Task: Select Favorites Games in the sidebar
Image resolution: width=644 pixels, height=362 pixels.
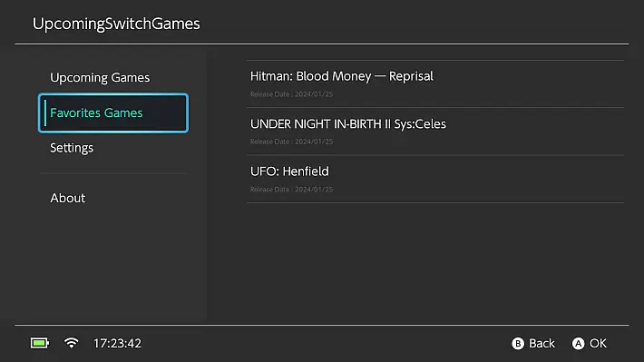Action: tap(113, 113)
